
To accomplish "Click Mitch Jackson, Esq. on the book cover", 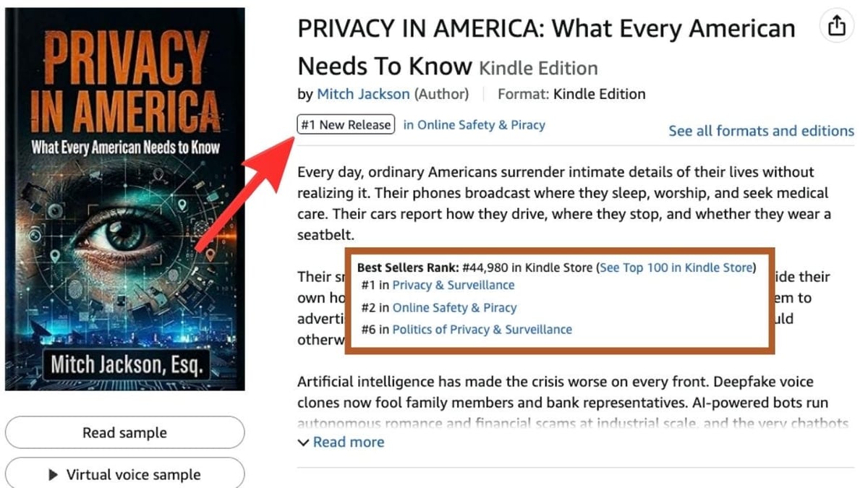I will [x=125, y=363].
